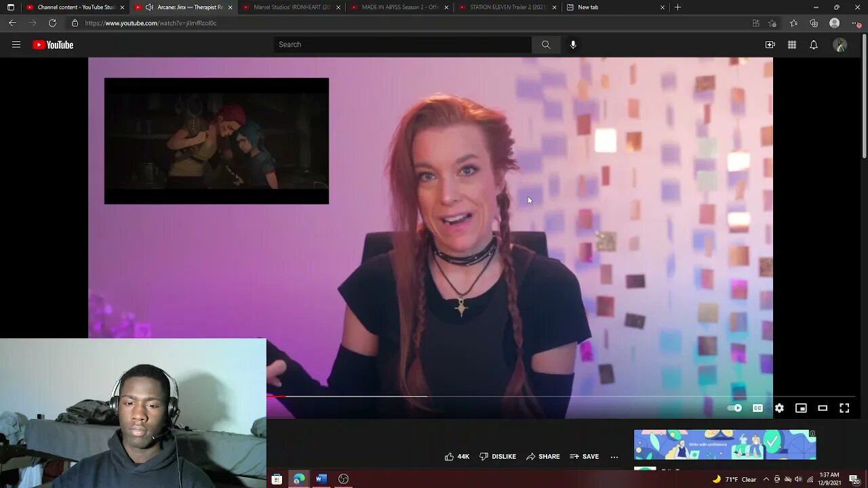The width and height of the screenshot is (868, 488).
Task: Open the Create video camera icon
Action: tap(770, 45)
